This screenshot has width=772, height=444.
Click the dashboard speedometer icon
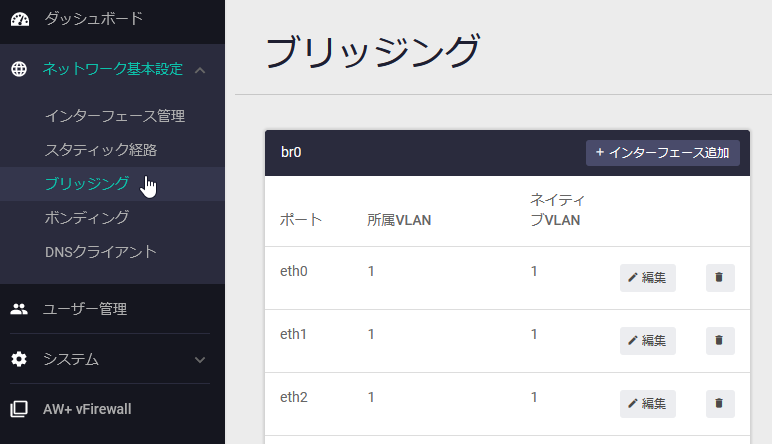click(20, 19)
